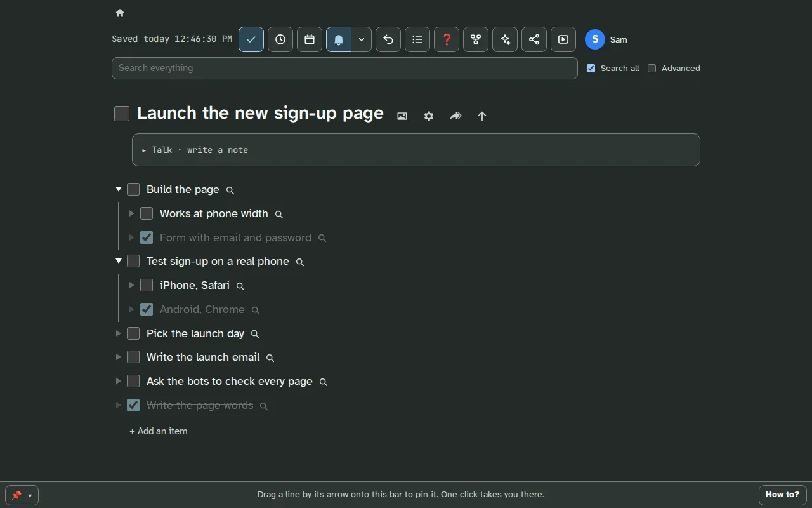Open the dropdown arrow next to the bell
Viewport: 812px width, 508px height.
[362, 39]
